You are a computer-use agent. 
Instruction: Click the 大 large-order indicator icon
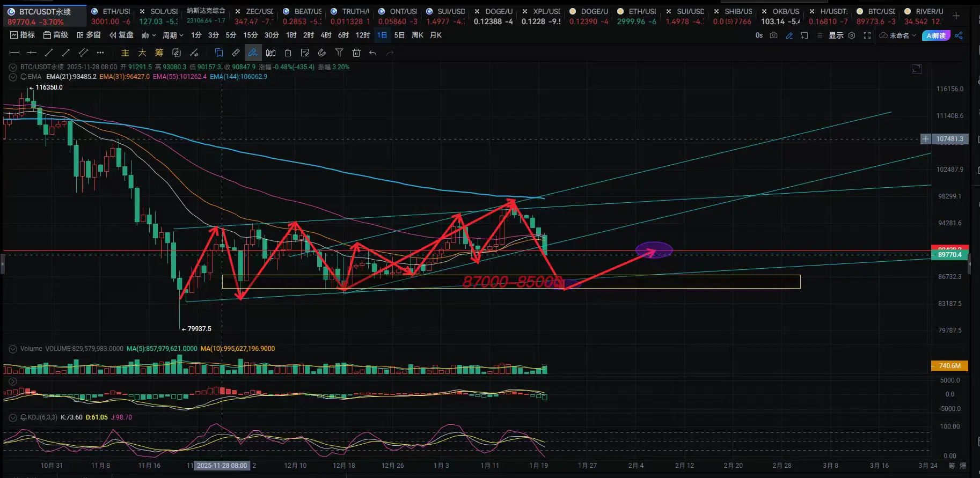coord(142,53)
